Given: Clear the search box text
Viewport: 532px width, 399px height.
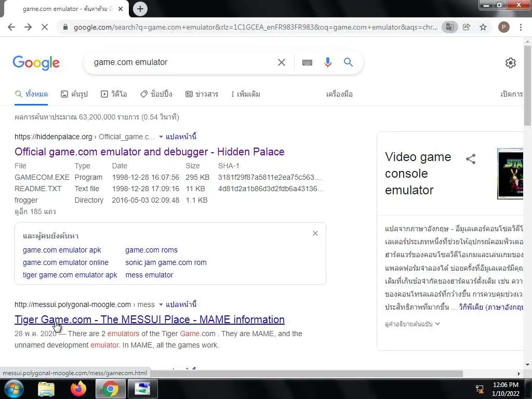Looking at the screenshot, I should point(281,62).
